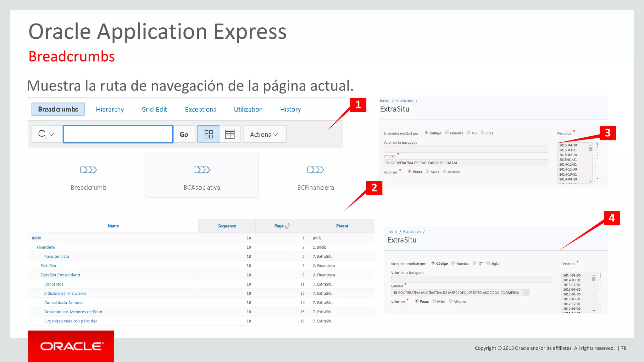Click the lower Periodos list scrollbar thumb
This screenshot has height=362, width=644.
tap(594, 279)
